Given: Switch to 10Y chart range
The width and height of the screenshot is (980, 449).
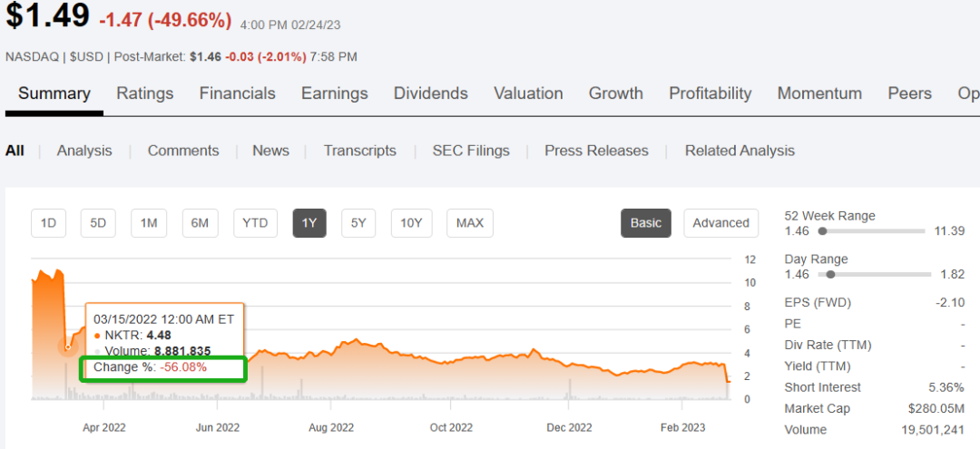Looking at the screenshot, I should click(x=411, y=223).
